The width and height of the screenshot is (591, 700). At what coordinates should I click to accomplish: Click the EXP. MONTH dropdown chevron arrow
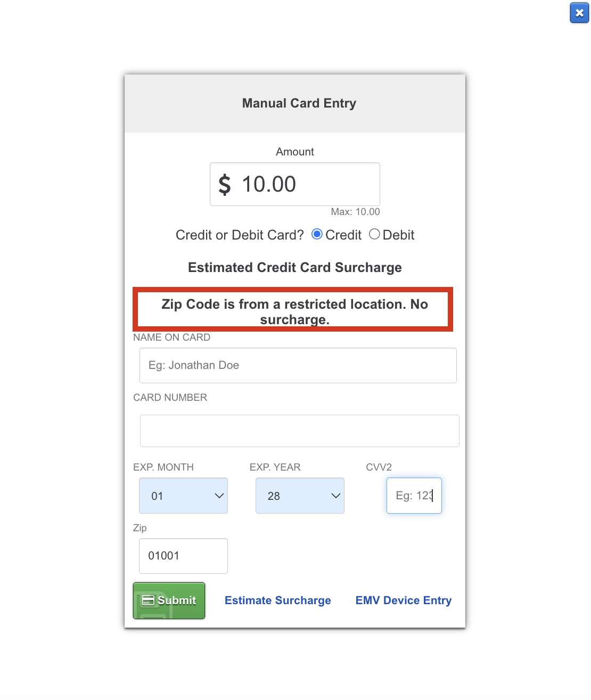(x=218, y=496)
